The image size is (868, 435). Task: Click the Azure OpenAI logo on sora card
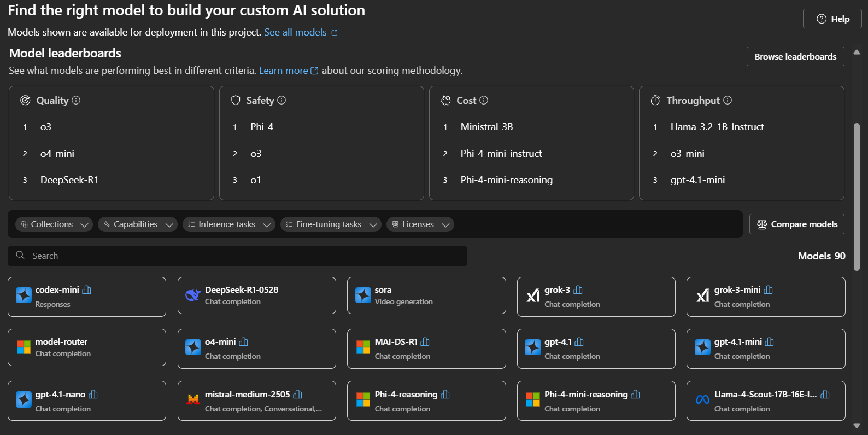click(x=363, y=295)
